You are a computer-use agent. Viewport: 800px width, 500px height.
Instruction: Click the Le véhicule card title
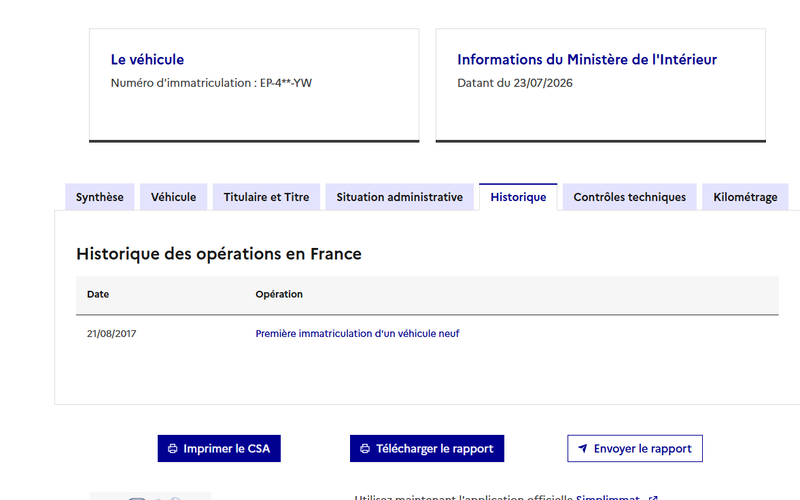tap(147, 60)
